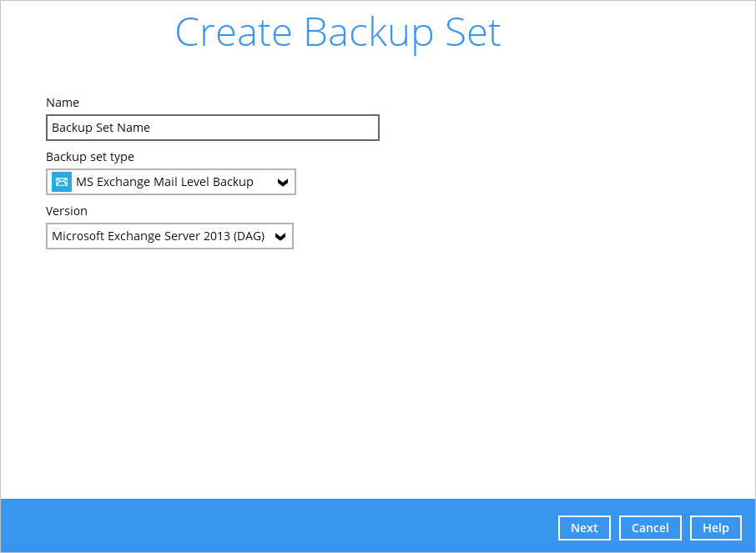Click the 'Backup Set Name' text in the field
The width and height of the screenshot is (756, 553).
click(x=101, y=128)
